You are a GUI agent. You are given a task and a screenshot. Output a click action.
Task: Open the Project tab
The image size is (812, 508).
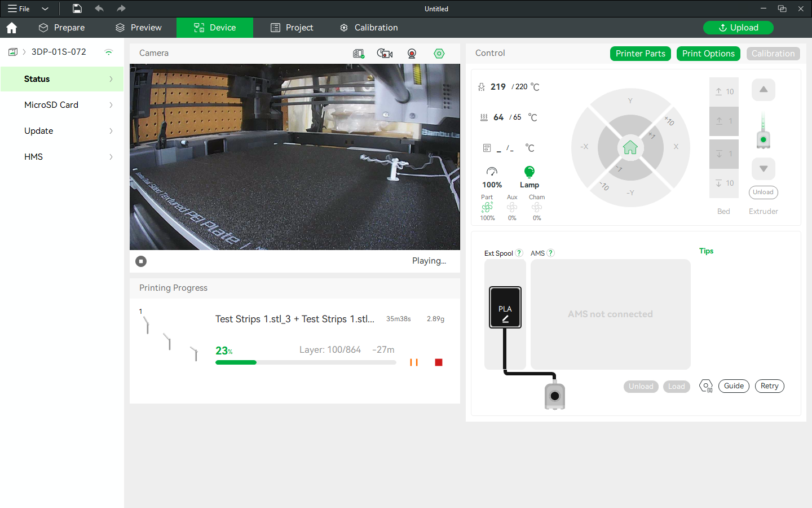pos(292,28)
